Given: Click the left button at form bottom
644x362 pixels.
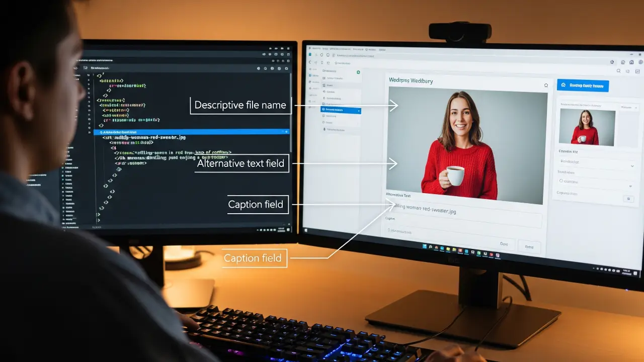Looking at the screenshot, I should (x=504, y=244).
